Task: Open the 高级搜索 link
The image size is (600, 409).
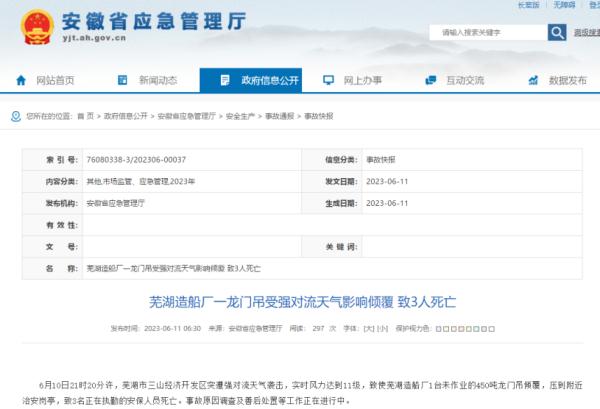Action: [x=587, y=33]
